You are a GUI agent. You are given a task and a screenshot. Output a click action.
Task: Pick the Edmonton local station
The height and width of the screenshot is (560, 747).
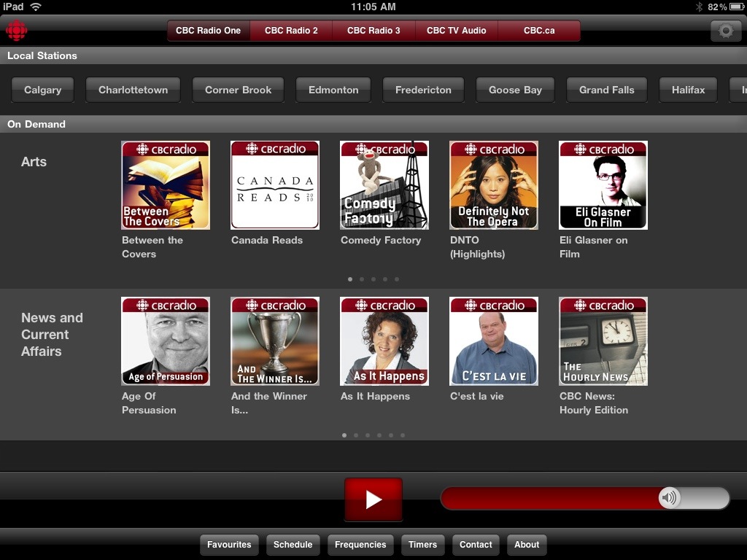click(x=333, y=90)
